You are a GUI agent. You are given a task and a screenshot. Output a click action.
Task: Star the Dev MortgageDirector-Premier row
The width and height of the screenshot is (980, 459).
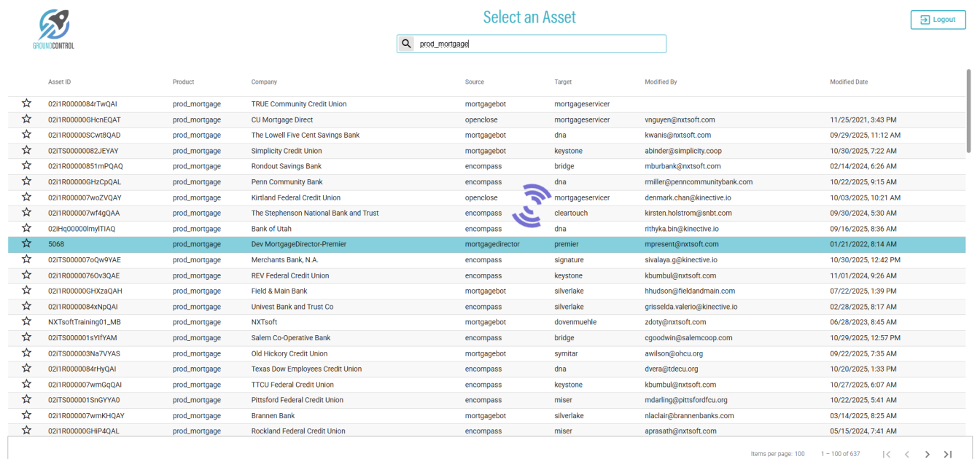27,244
